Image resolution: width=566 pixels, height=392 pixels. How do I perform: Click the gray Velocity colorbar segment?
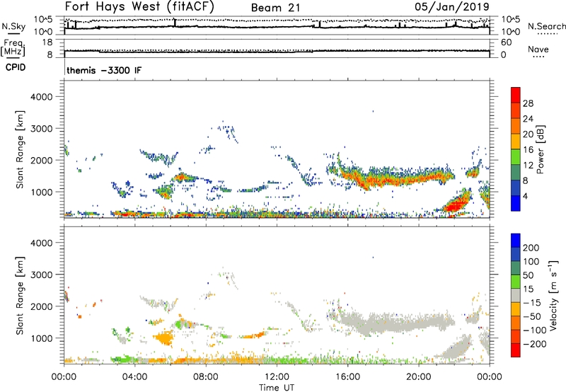(516, 296)
